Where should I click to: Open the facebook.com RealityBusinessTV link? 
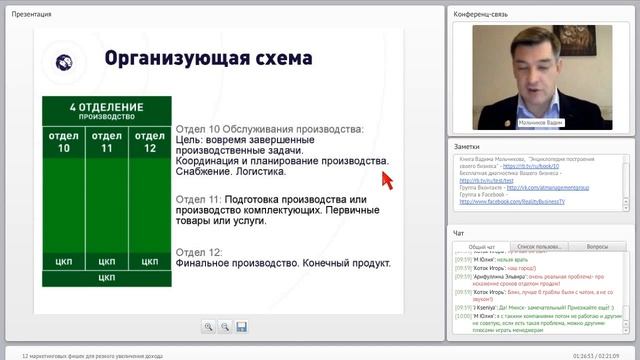point(512,202)
